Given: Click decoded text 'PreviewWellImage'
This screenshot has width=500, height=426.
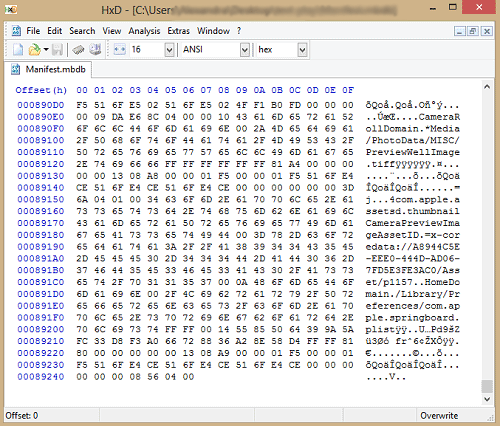Looking at the screenshot, I should pyautogui.click(x=413, y=152).
